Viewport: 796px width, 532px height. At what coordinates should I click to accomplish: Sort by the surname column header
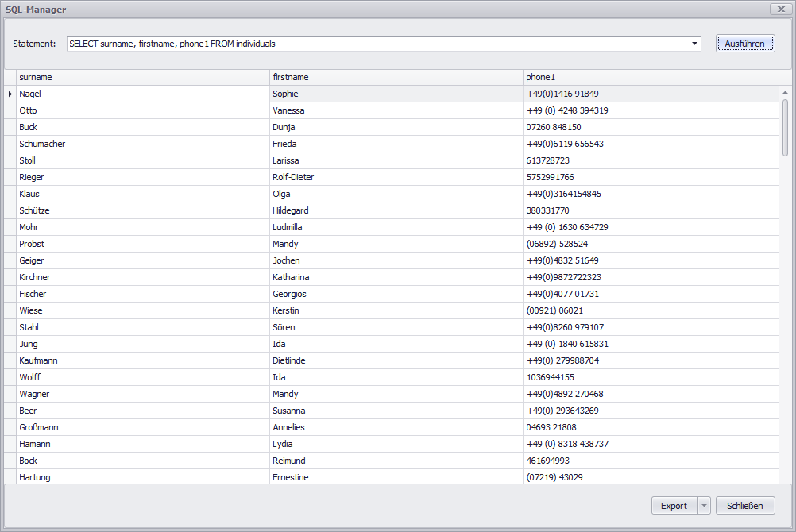[x=143, y=77]
